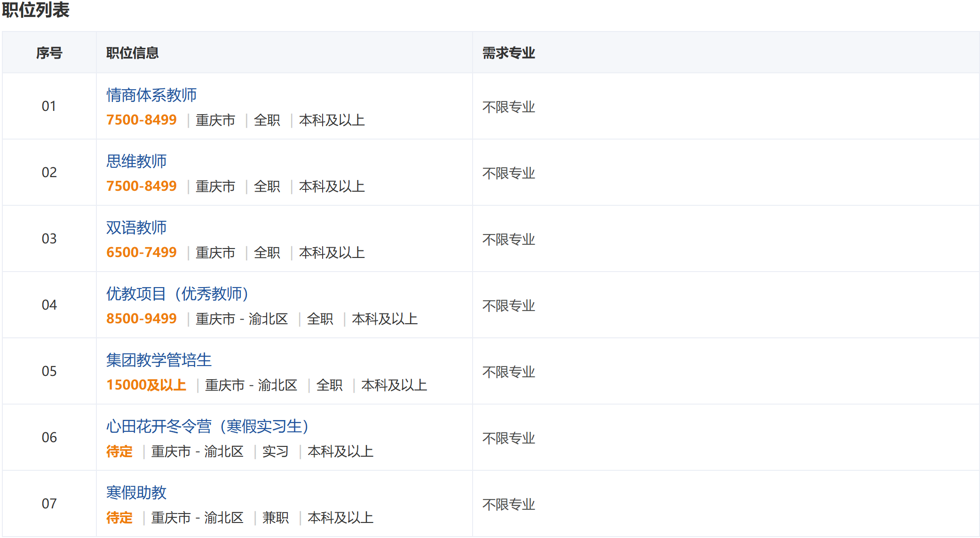Click the 寒假助教 job title
Image resolution: width=980 pixels, height=538 pixels.
(x=136, y=492)
